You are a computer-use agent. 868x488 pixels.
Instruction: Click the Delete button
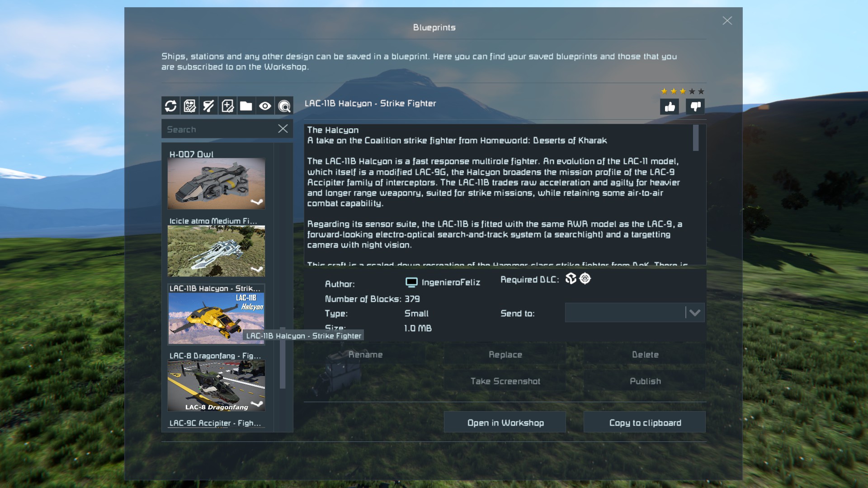click(x=645, y=355)
